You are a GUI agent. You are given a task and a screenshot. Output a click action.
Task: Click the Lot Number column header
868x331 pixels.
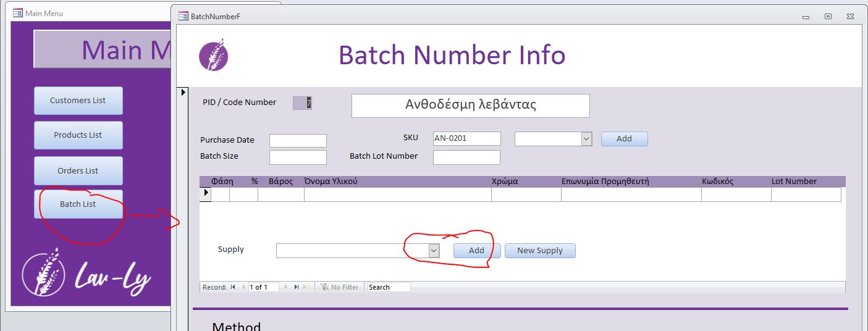794,182
